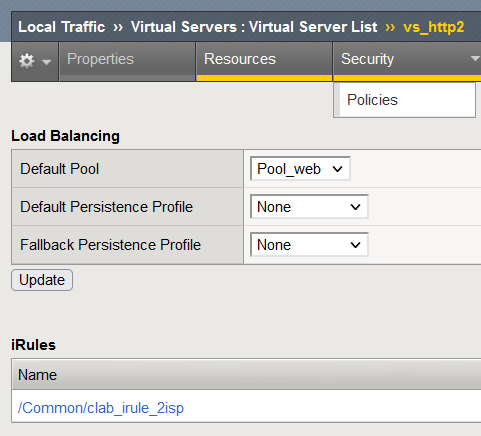Image resolution: width=481 pixels, height=436 pixels.
Task: Expand the Default Persistence Profile dropdown
Action: point(309,207)
